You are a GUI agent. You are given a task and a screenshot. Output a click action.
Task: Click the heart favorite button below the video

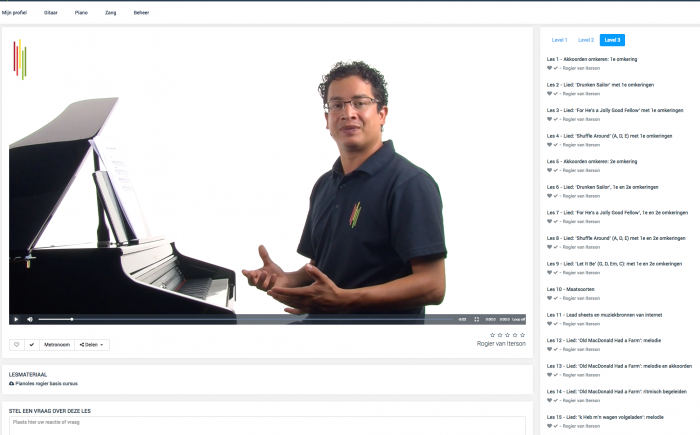click(16, 344)
